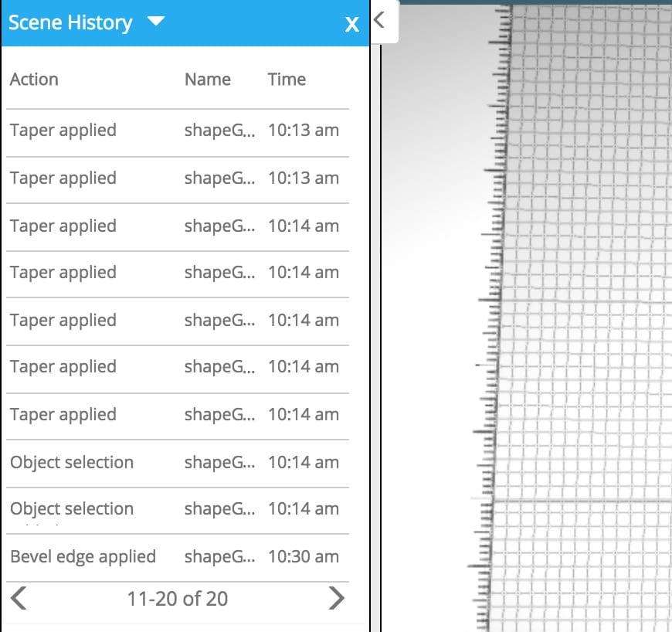Select the lower Object selection entry
The width and height of the screenshot is (672, 632).
pos(72,508)
